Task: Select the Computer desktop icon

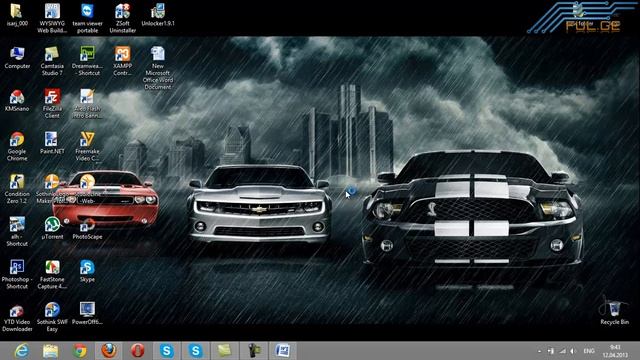Action: pos(17,58)
